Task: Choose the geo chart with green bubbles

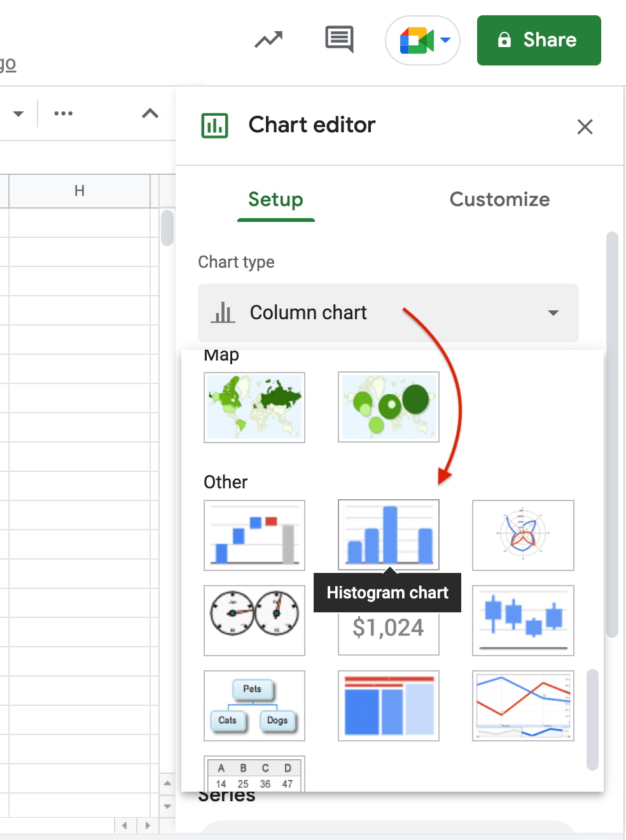Action: [x=388, y=407]
